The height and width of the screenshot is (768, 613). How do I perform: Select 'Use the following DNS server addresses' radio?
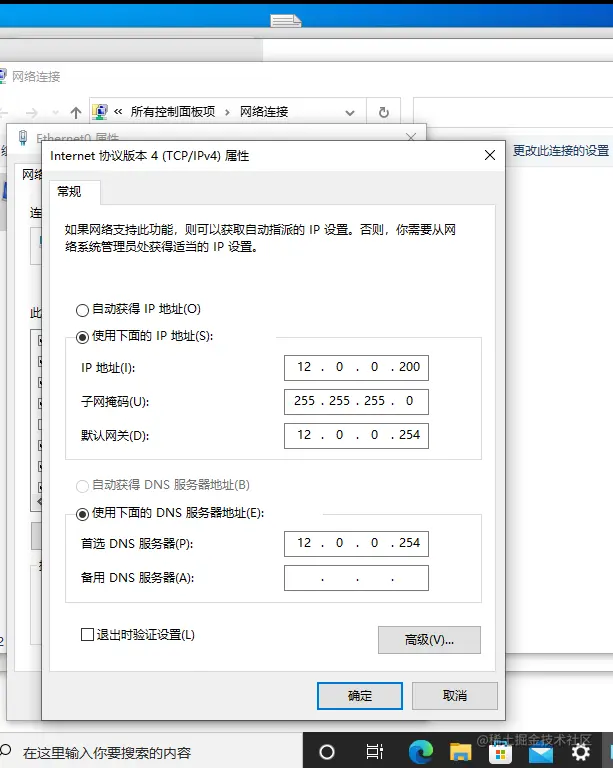[x=82, y=514]
